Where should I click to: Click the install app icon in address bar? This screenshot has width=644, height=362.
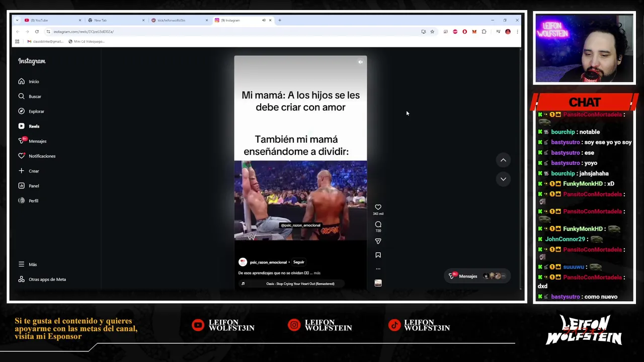click(x=424, y=32)
